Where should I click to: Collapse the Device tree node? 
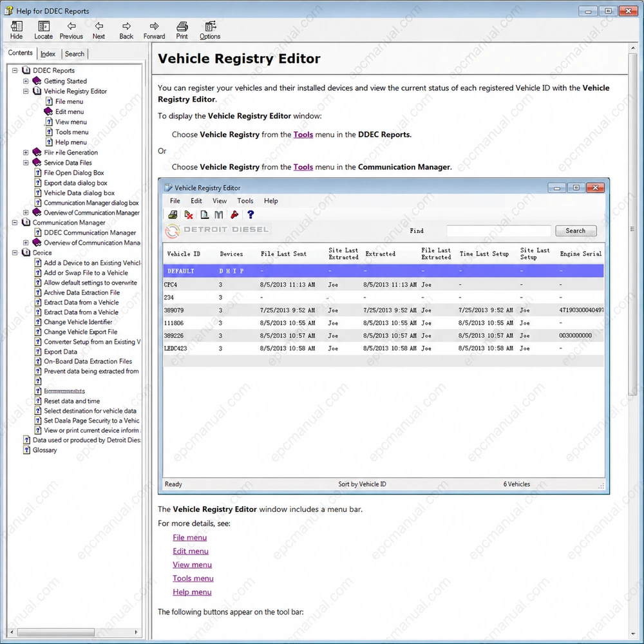(x=15, y=252)
